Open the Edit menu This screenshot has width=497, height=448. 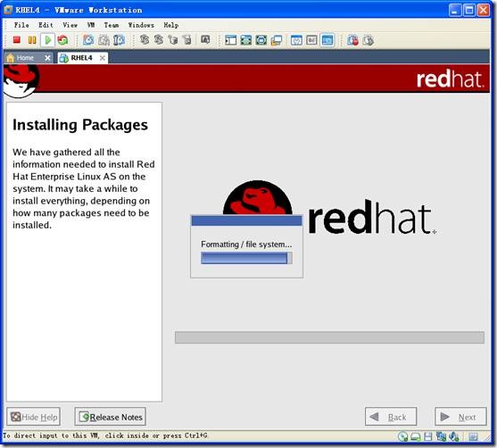(x=46, y=25)
